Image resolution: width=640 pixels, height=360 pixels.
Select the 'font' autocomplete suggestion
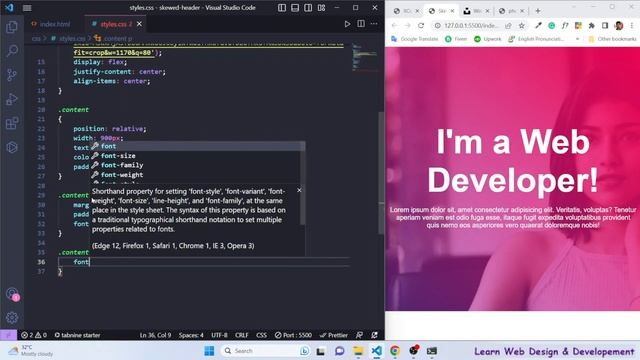tap(197, 146)
